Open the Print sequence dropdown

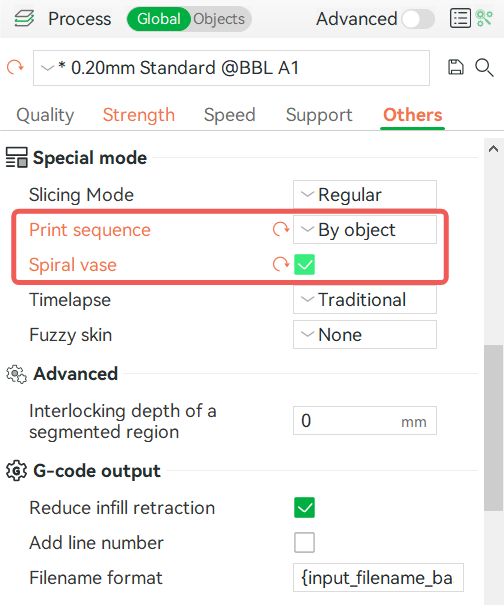coord(365,230)
